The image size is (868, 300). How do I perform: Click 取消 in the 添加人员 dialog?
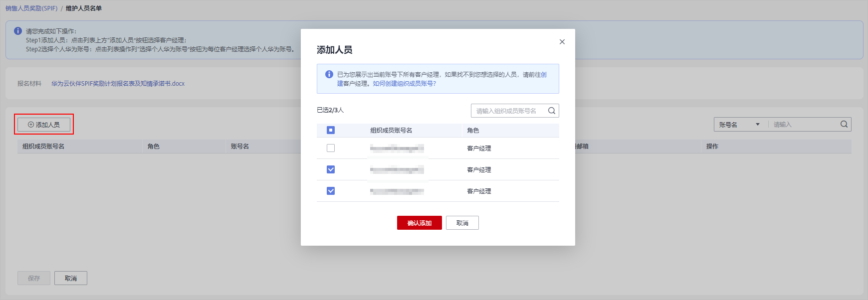tap(462, 223)
